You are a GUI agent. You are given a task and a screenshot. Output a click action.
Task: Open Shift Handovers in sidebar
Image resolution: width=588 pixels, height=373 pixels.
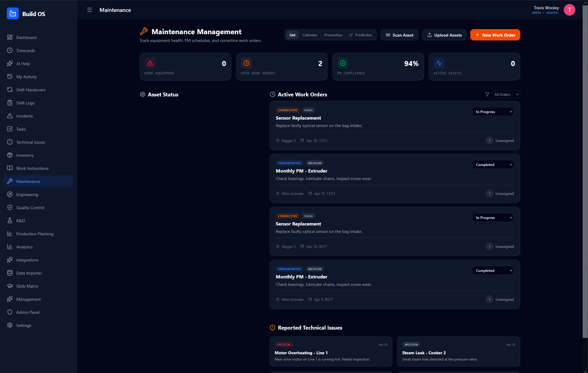coord(38,90)
